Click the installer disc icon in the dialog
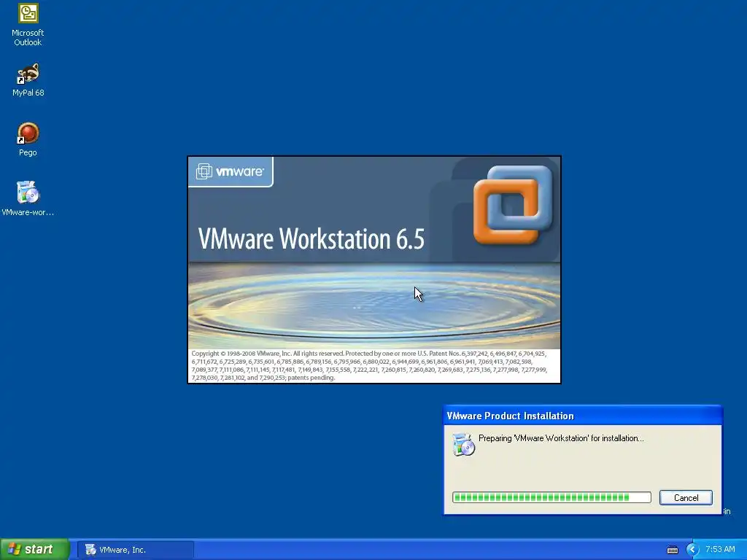 pyautogui.click(x=463, y=444)
